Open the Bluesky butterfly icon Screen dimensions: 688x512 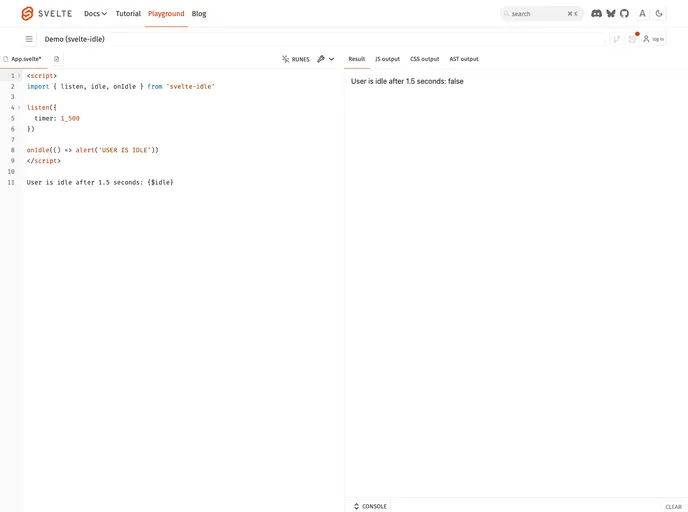point(611,14)
